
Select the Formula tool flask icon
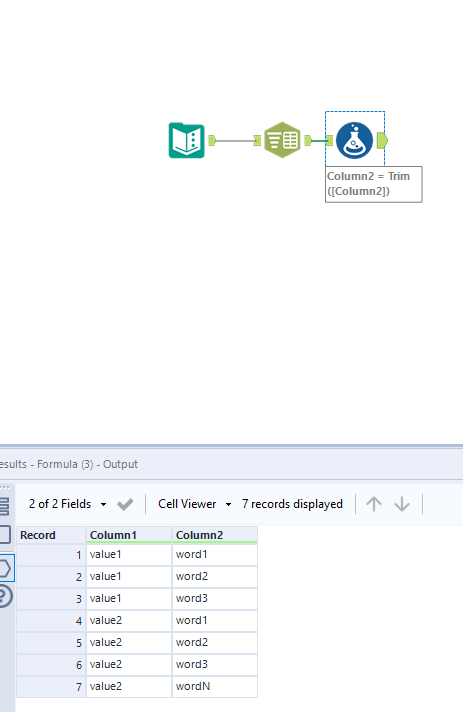(355, 140)
